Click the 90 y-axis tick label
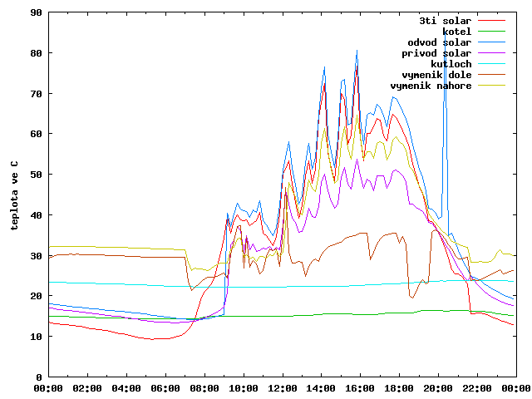This screenshot has height=399, width=532. pos(36,12)
